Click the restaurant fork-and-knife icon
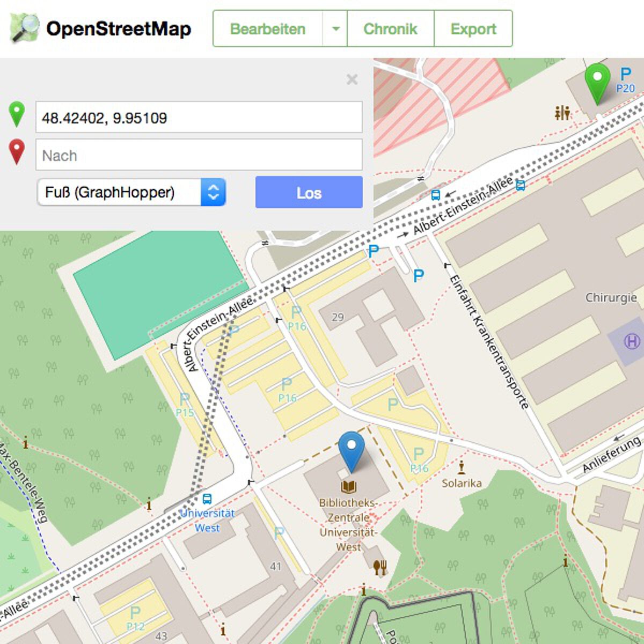The height and width of the screenshot is (644, 644). tap(380, 568)
